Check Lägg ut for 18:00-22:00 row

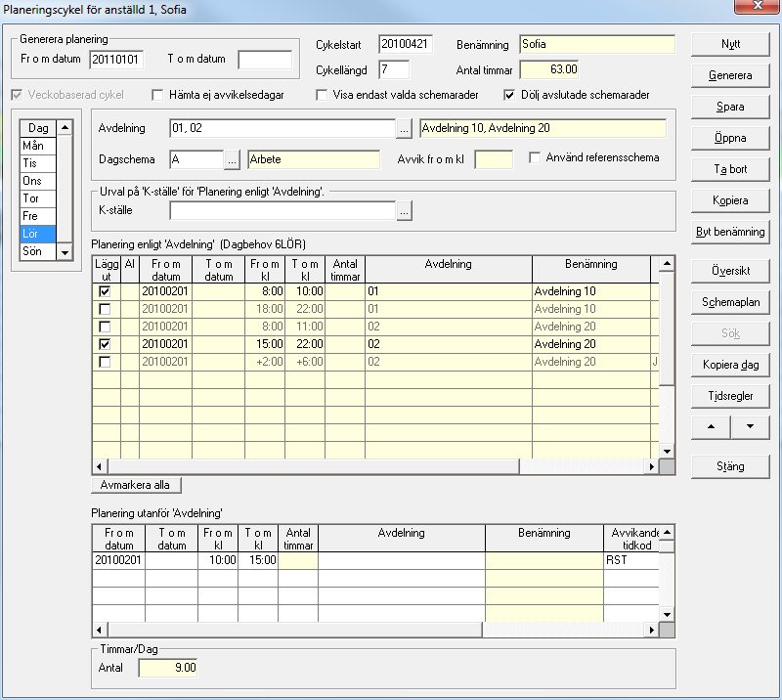point(105,309)
